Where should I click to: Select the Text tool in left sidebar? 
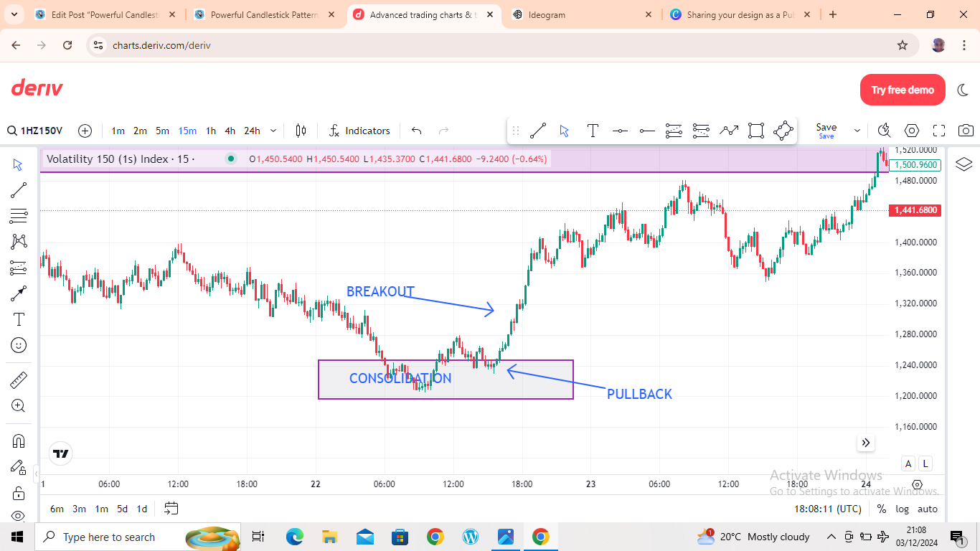[19, 319]
